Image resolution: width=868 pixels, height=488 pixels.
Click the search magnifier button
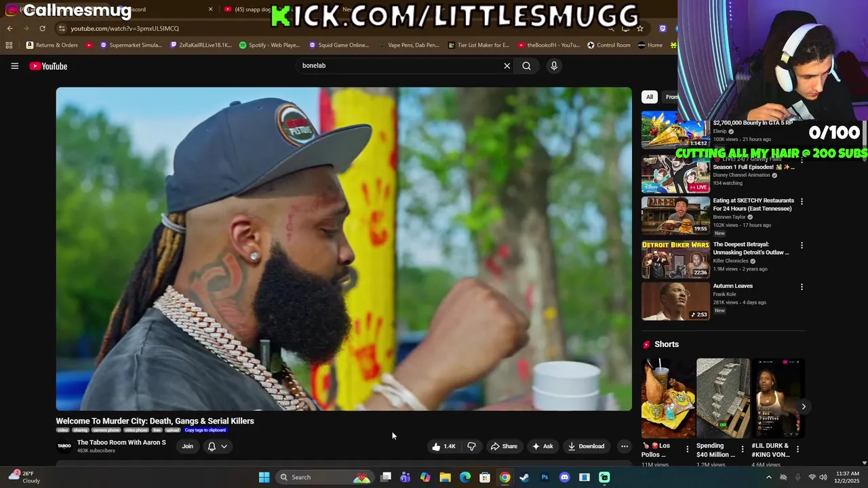coord(526,66)
